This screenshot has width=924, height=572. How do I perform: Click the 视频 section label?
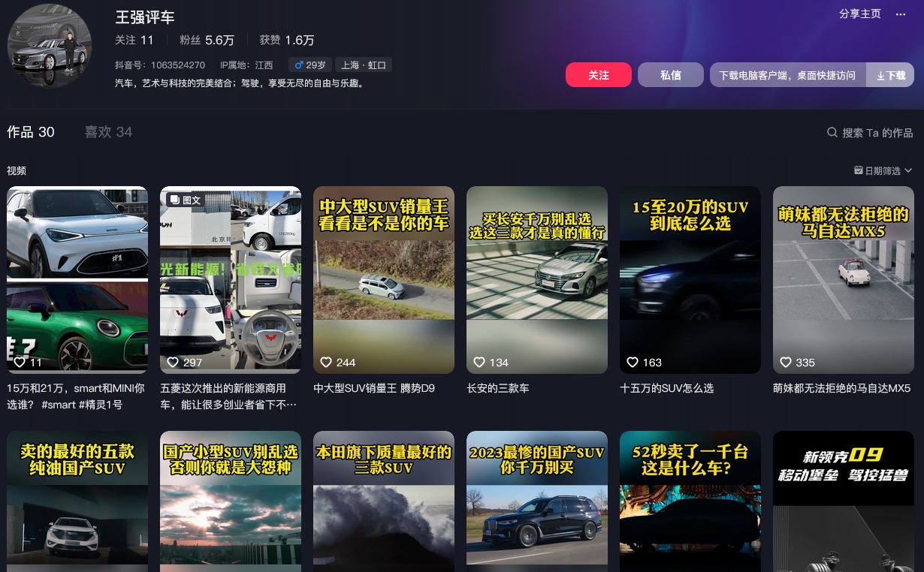(17, 170)
